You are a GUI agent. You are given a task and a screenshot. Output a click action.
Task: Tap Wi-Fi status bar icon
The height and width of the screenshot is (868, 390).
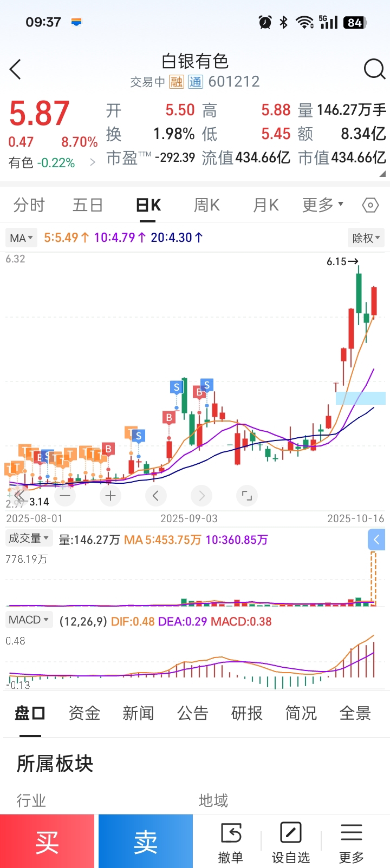305,22
